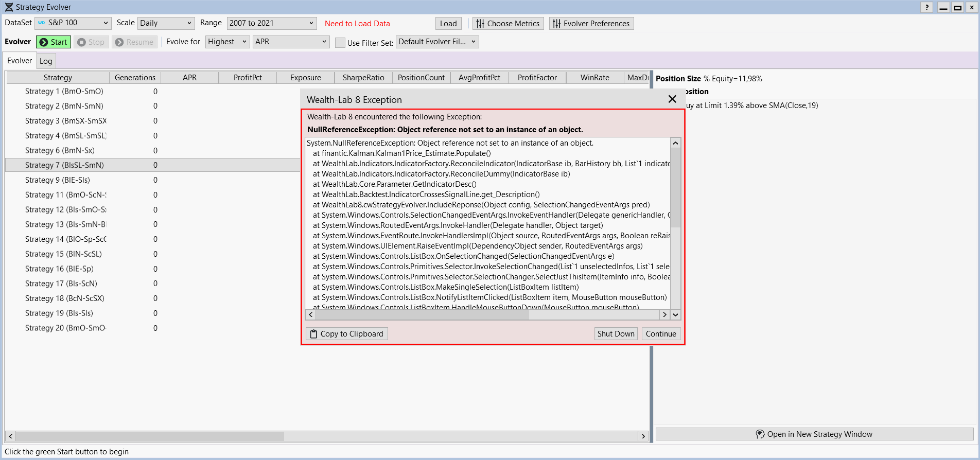Select Strategy 7 (BlsSL-SmN) row
980x460 pixels.
click(x=64, y=165)
